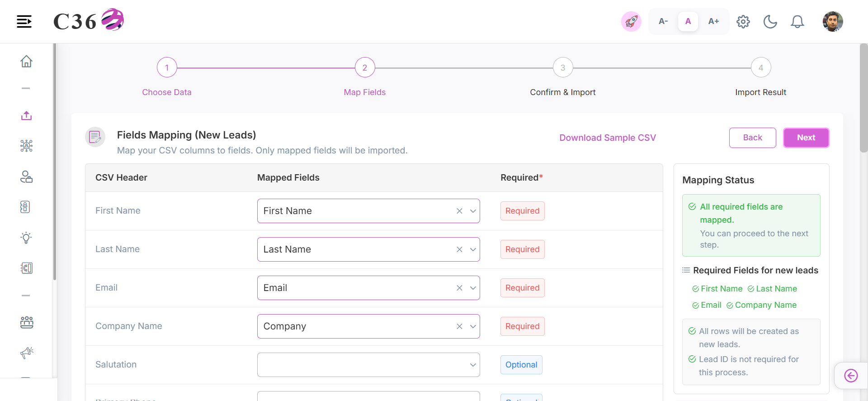
Task: Toggle dark mode moon icon
Action: 770,21
